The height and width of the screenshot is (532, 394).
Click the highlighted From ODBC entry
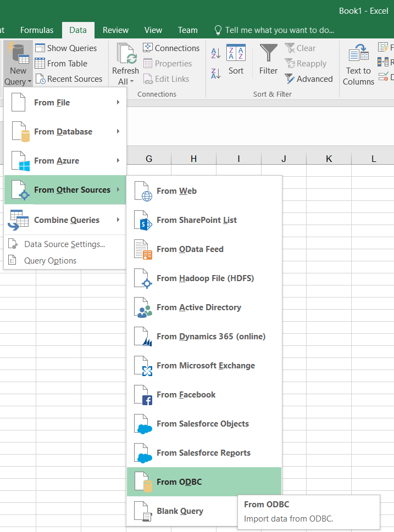coord(204,482)
